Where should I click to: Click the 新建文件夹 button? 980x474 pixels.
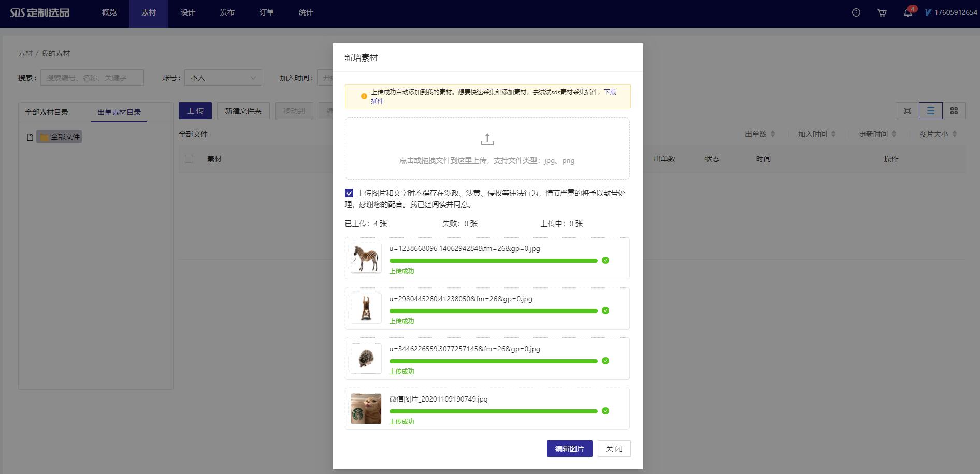243,111
